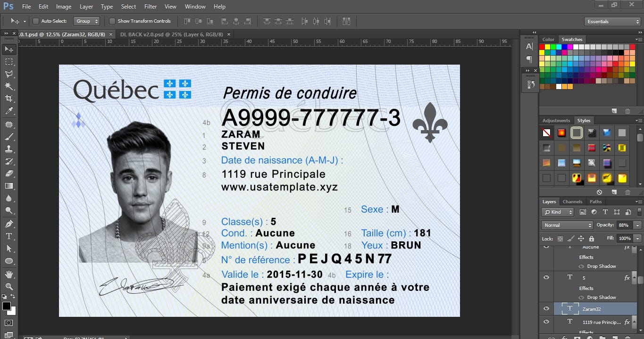Select the Magic Wand tool

pos(9,86)
